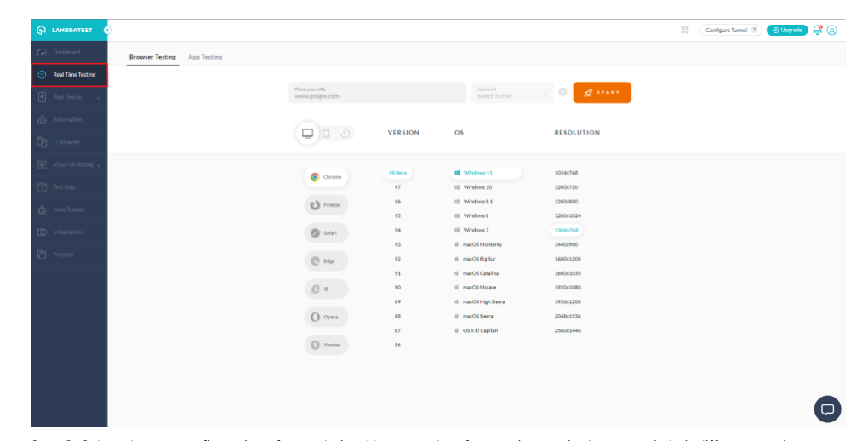Choose the Chrome browser
This screenshot has height=441, width=868.
[327, 177]
